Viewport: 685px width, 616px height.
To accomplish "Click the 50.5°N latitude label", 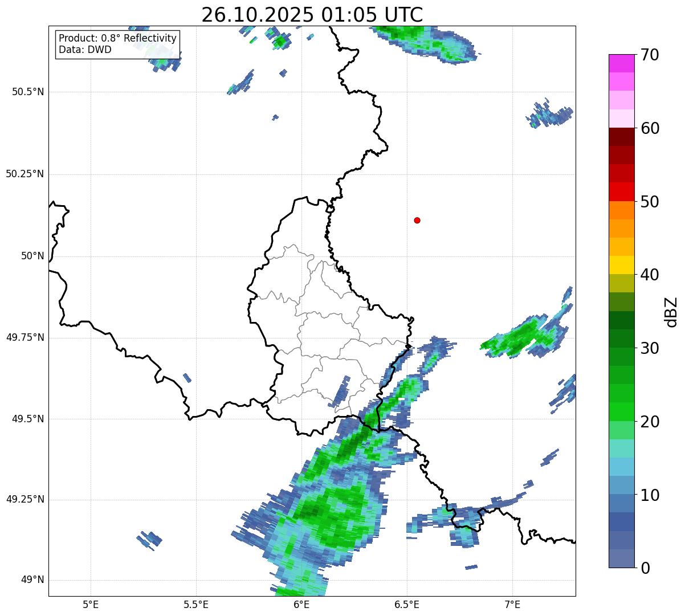I will (x=28, y=92).
